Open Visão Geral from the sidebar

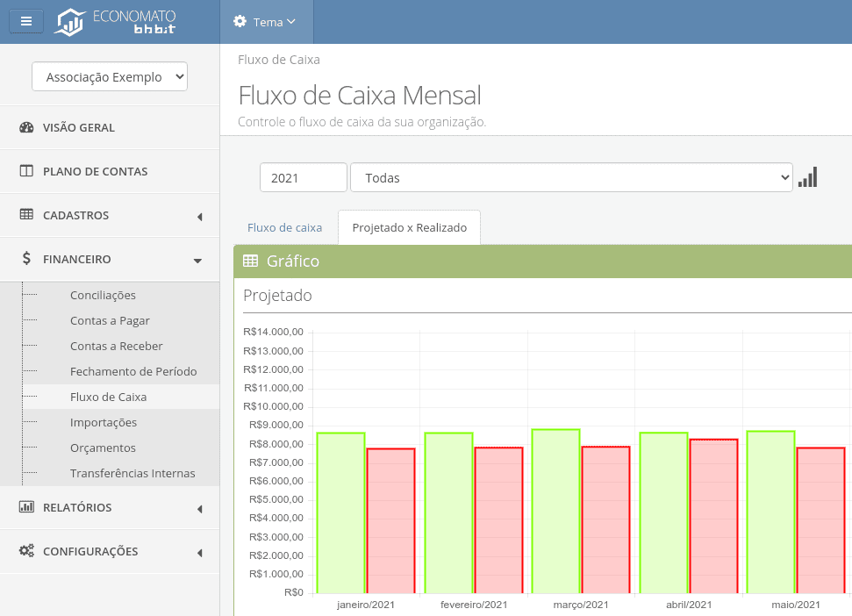[x=110, y=127]
